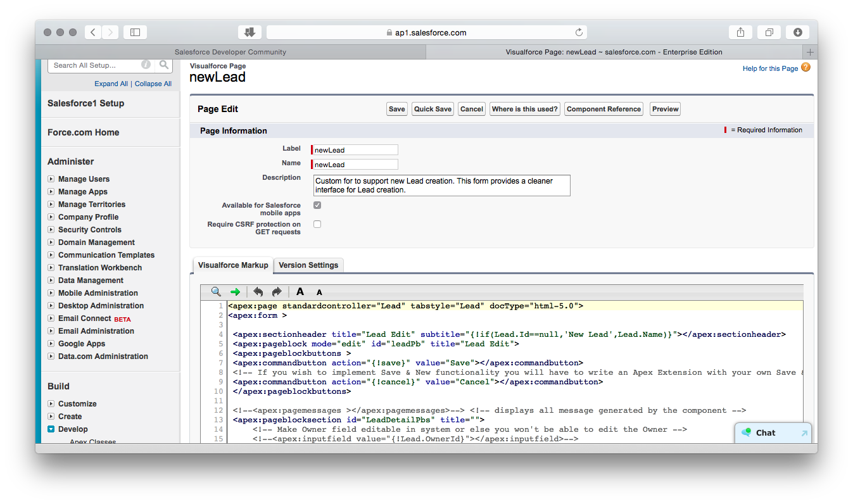Expand the Manage Users tree item
The image size is (853, 504).
51,179
